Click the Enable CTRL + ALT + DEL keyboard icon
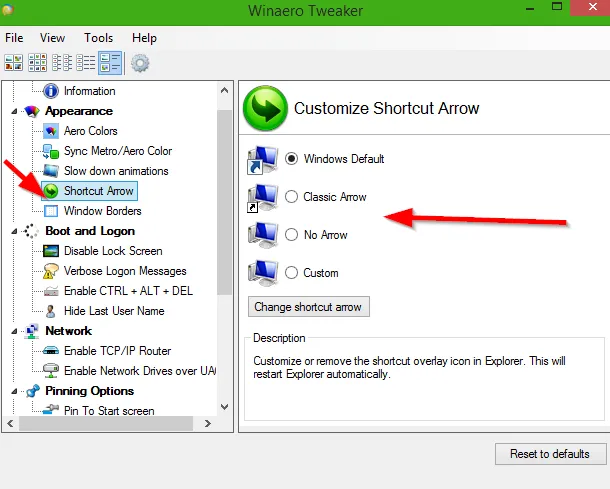The width and height of the screenshot is (610, 489). [x=51, y=291]
